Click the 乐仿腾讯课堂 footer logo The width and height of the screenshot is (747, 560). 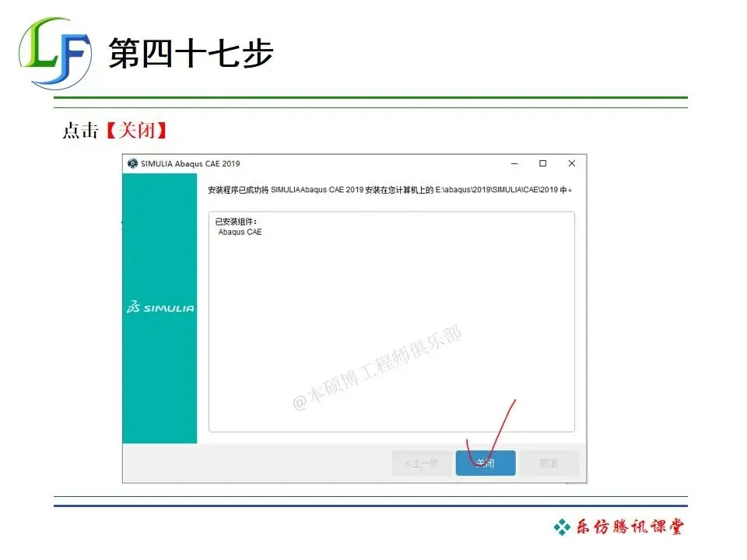click(x=619, y=527)
